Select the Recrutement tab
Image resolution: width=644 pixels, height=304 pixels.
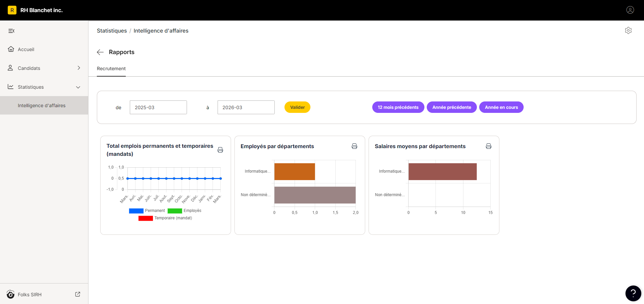(x=111, y=69)
